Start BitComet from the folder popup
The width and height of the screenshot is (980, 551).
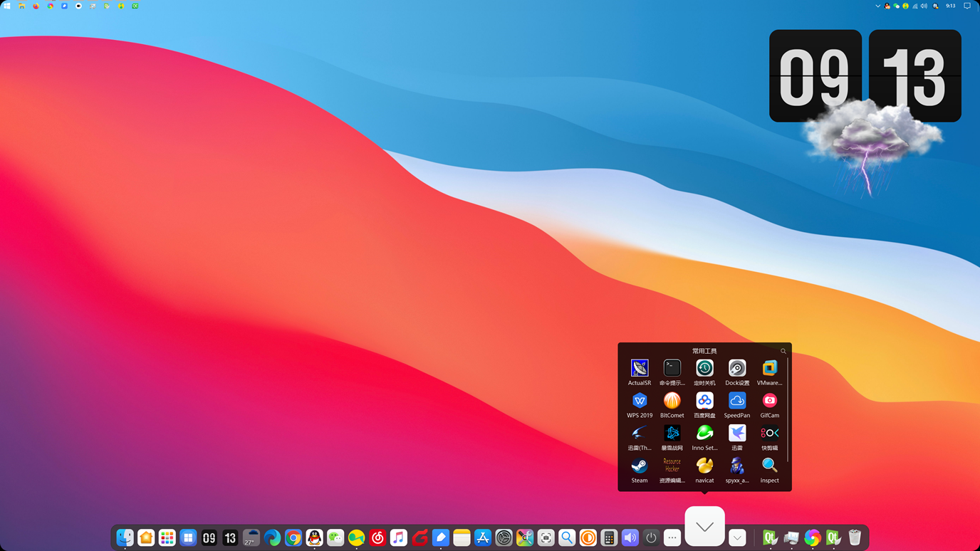[x=672, y=402]
